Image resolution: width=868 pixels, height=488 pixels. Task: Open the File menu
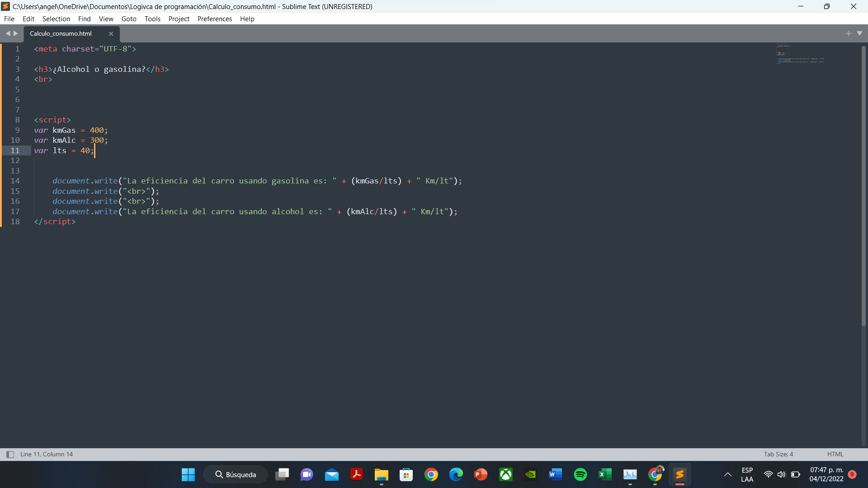[9, 19]
